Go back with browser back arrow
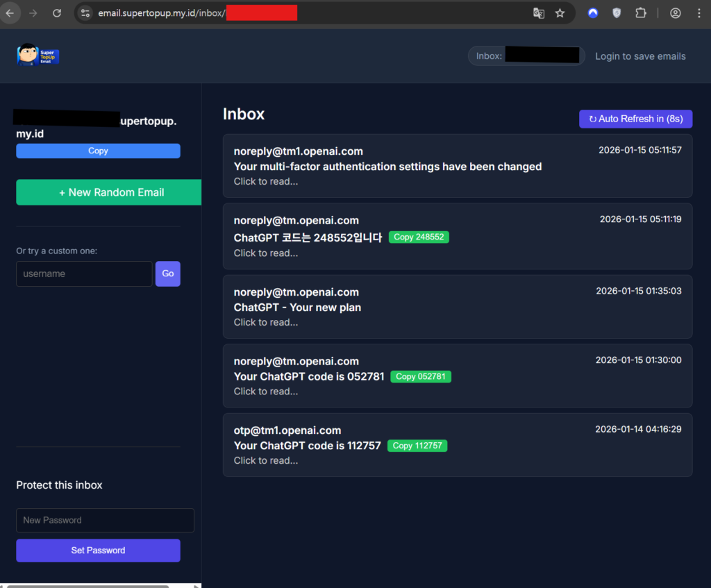The height and width of the screenshot is (588, 711). pyautogui.click(x=10, y=13)
